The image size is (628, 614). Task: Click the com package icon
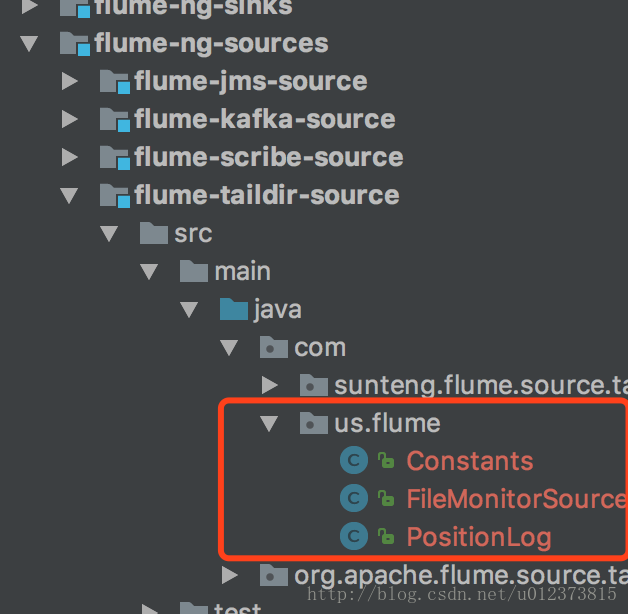[x=274, y=347]
